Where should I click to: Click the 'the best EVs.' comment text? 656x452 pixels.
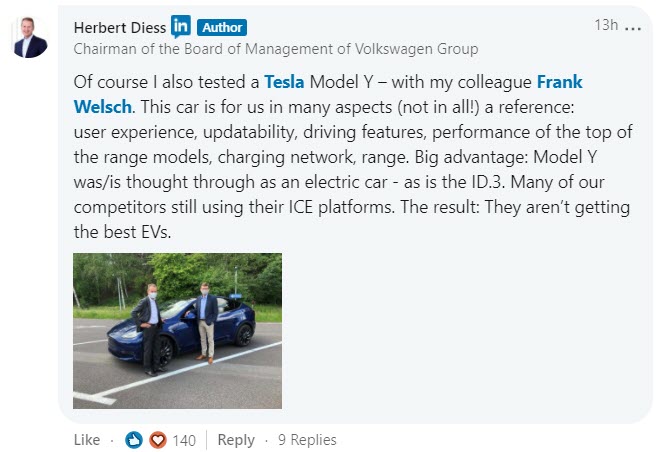click(122, 232)
